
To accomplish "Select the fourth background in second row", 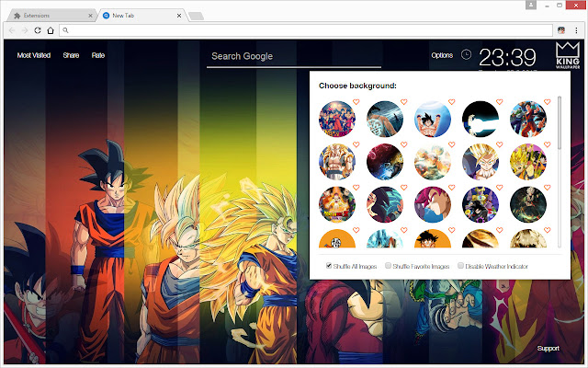I will (481, 162).
